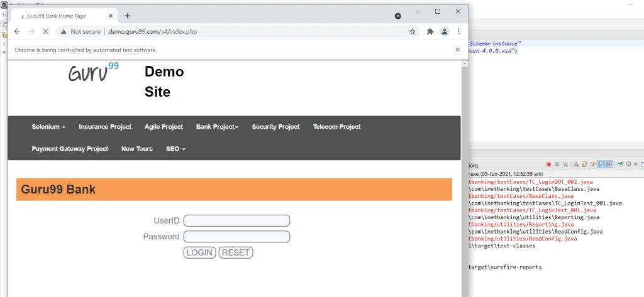
Task: Open Insurance Project from navbar
Action: [x=105, y=127]
